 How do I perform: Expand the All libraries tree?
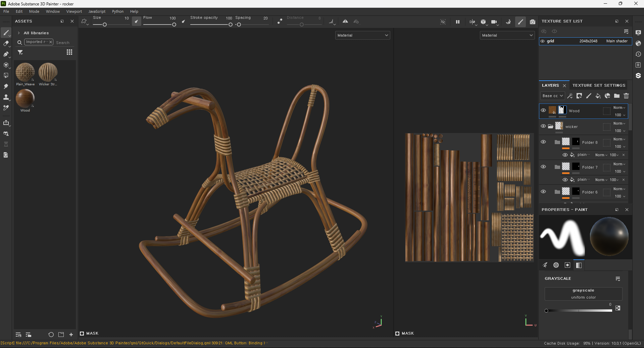pos(19,33)
